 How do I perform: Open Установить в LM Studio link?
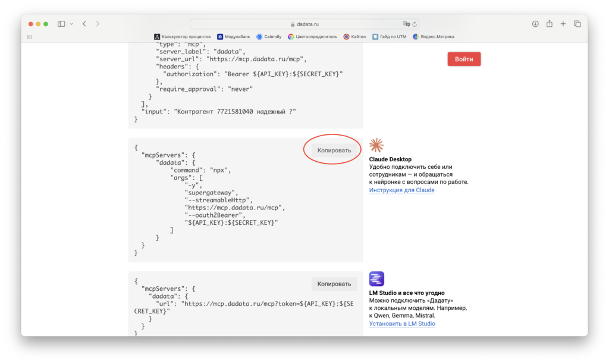point(402,324)
